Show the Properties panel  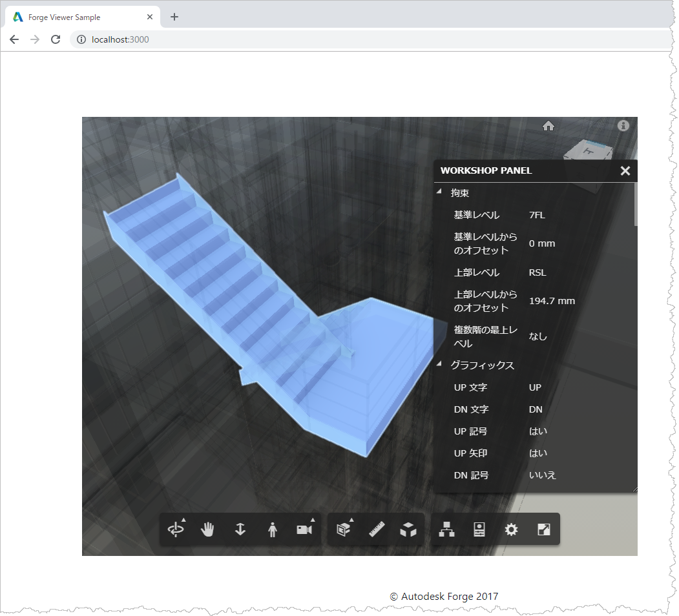click(479, 529)
